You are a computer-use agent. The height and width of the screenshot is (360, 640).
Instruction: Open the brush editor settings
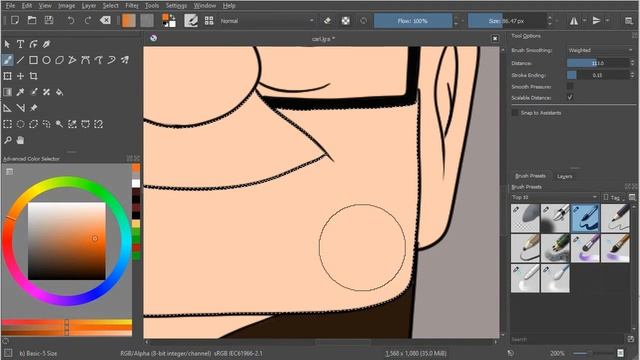point(191,20)
